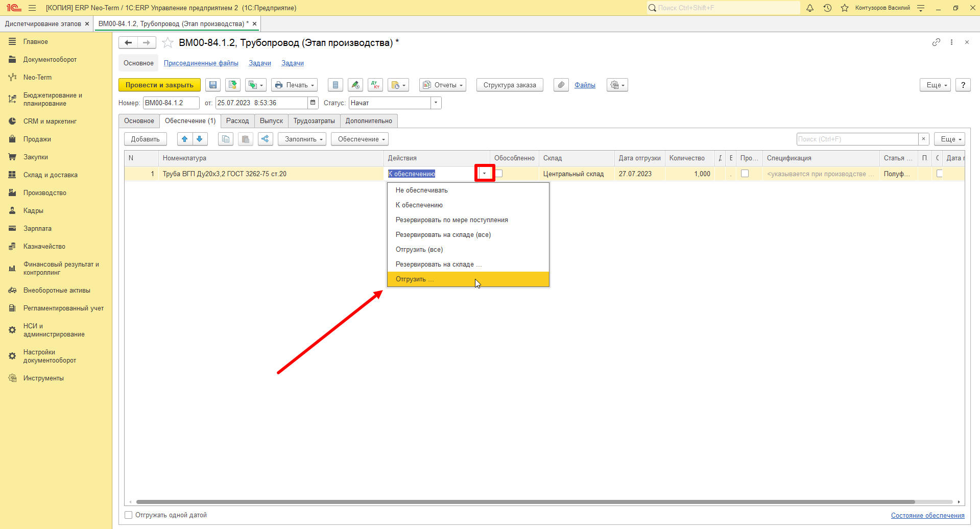This screenshot has height=529, width=980.
Task: Choose Не обеспечивать from the dropdown list
Action: pos(468,190)
